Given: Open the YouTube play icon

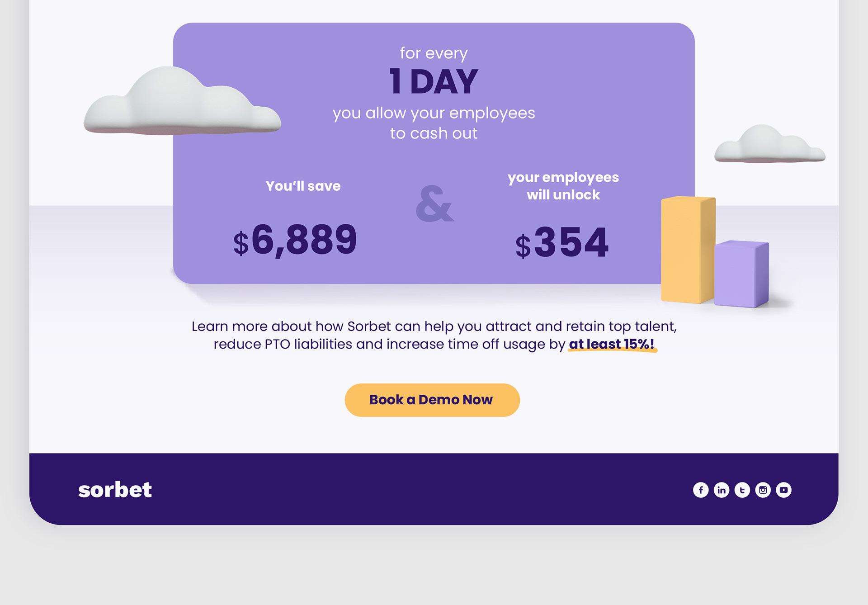Looking at the screenshot, I should pyautogui.click(x=784, y=490).
